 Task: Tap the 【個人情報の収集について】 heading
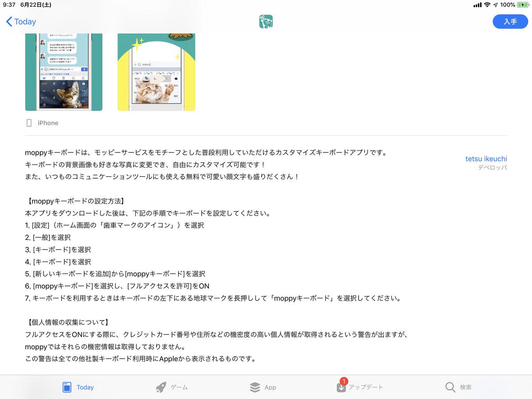(67, 322)
